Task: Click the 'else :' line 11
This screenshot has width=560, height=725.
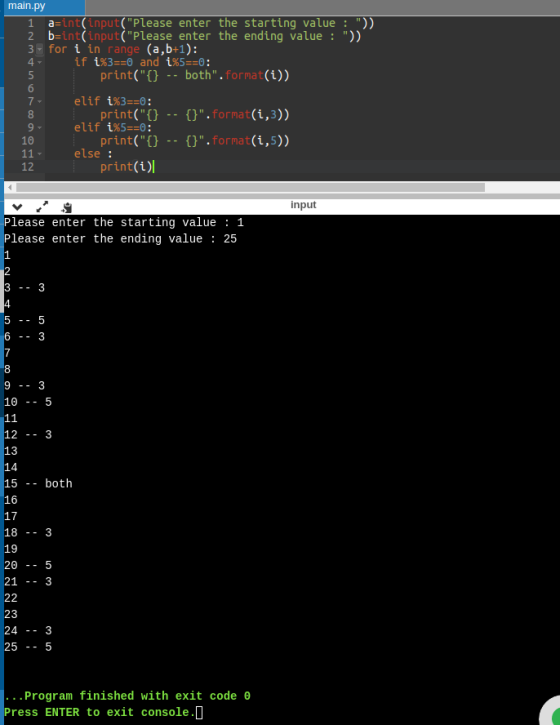Action: (x=93, y=154)
